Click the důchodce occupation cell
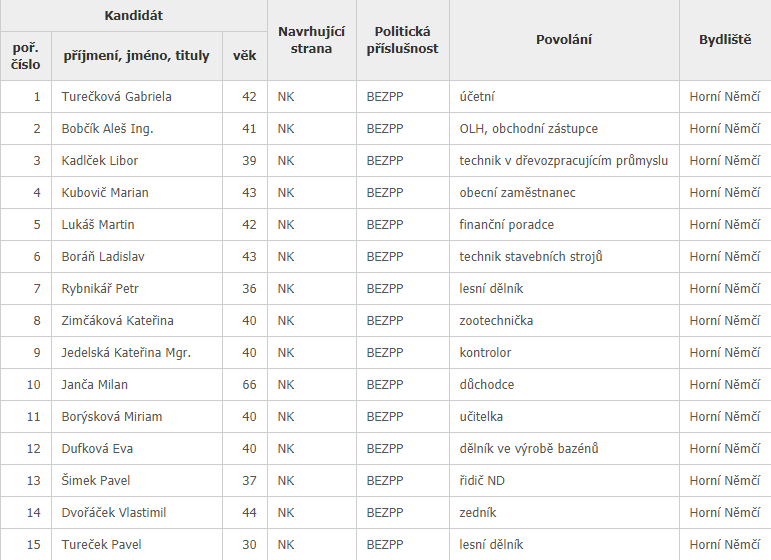The height and width of the screenshot is (560, 771). [486, 385]
